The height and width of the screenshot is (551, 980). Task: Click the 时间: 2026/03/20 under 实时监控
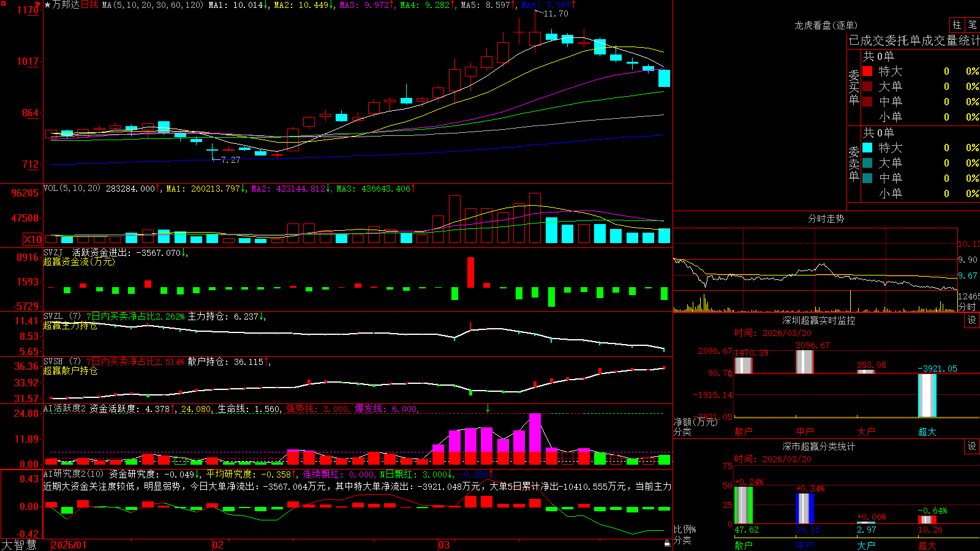coord(773,333)
